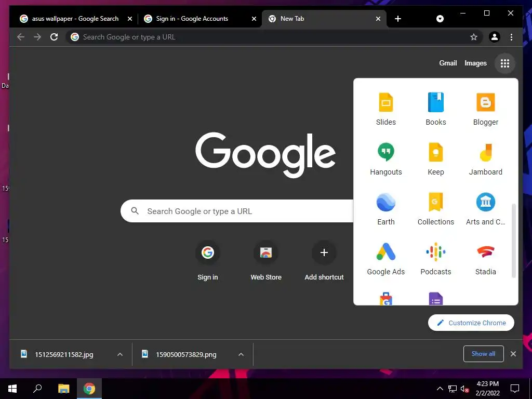Open File Explorer from taskbar

click(x=63, y=389)
